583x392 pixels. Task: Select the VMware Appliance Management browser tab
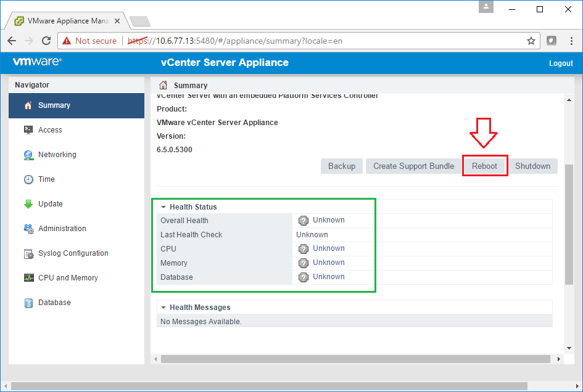pos(67,21)
